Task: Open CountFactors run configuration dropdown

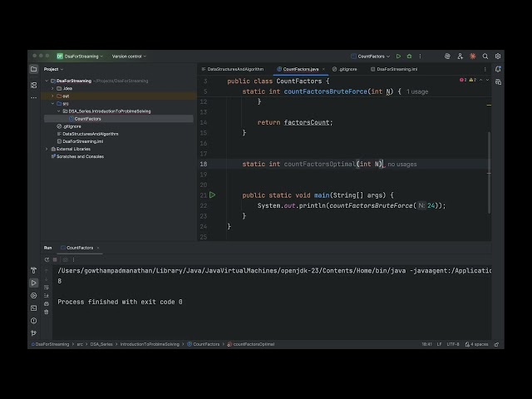Action: click(x=371, y=57)
